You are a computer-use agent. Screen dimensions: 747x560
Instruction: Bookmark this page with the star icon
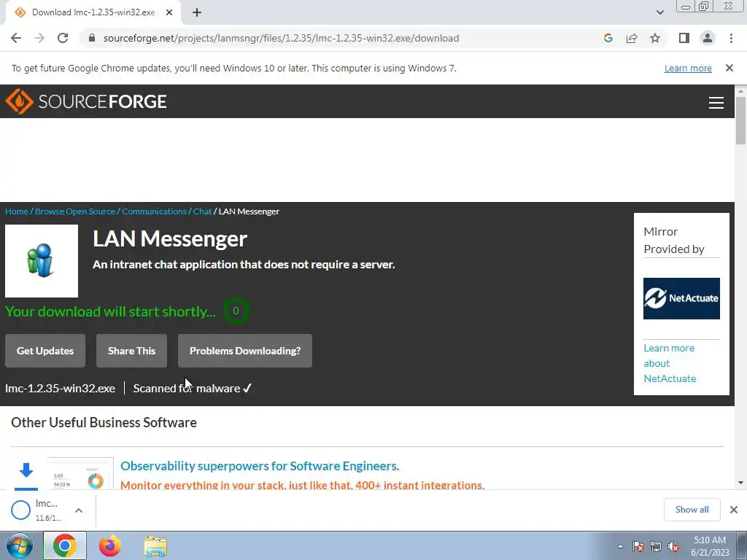coord(655,38)
